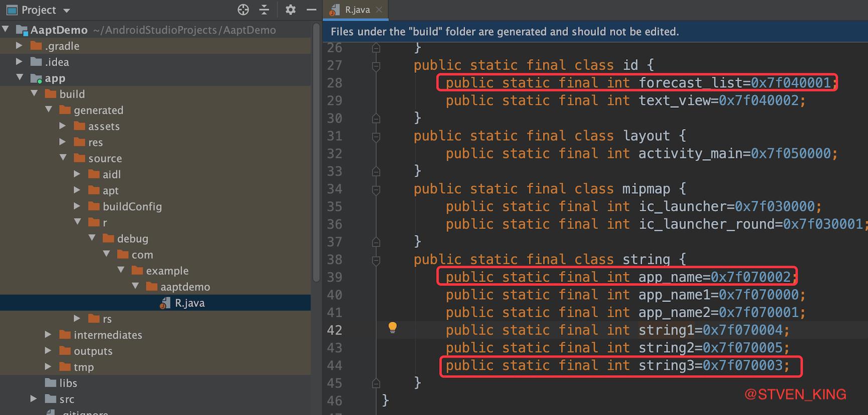
Task: Expand the res folder
Action: coord(63,142)
